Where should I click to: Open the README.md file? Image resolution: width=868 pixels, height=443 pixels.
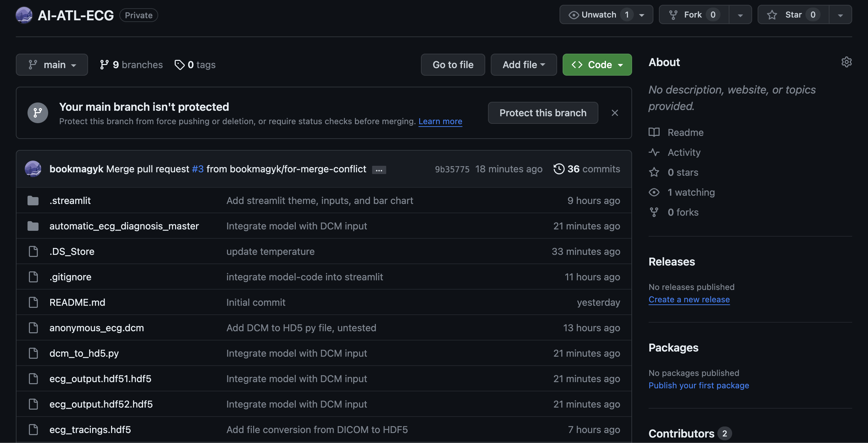pyautogui.click(x=77, y=302)
